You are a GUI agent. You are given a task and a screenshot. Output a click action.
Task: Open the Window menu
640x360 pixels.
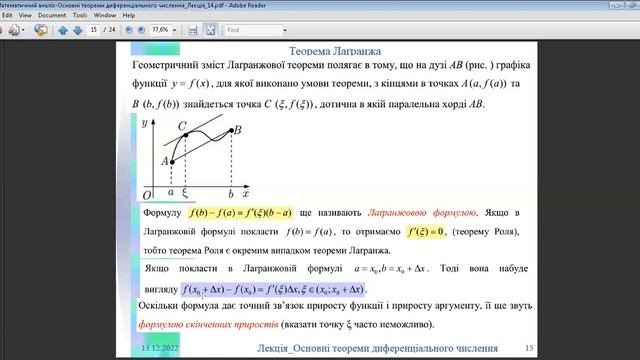[105, 15]
